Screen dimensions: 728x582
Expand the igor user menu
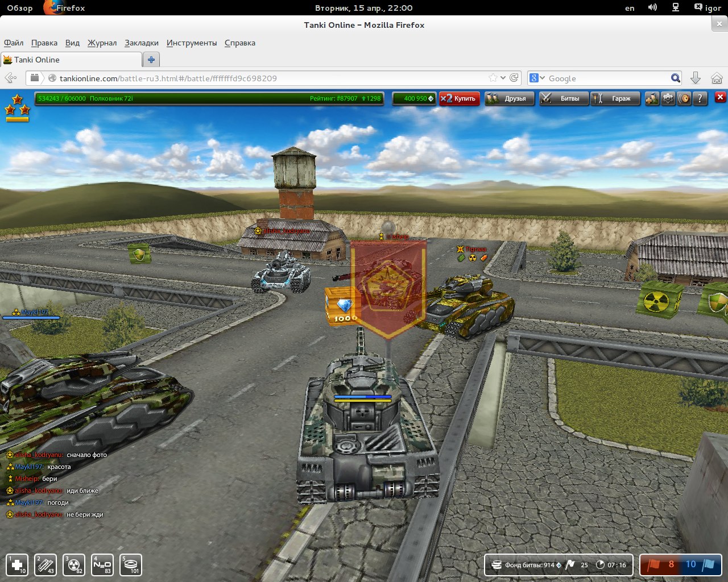coord(707,8)
